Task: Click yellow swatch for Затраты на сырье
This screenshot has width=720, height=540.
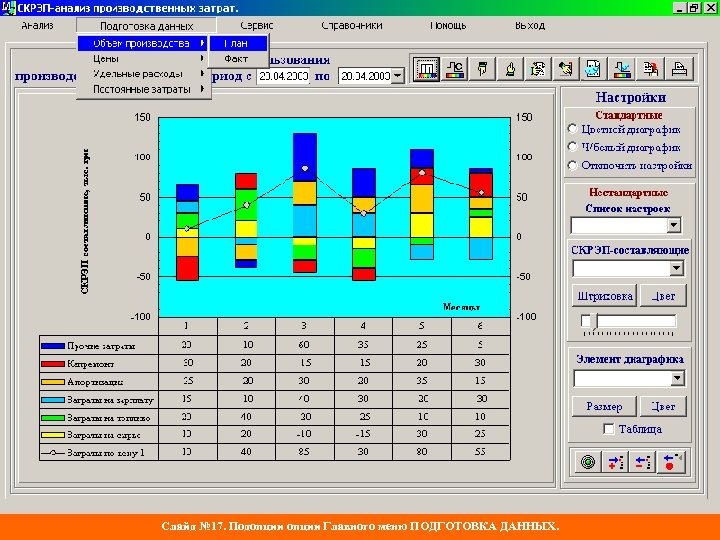Action: (52, 434)
